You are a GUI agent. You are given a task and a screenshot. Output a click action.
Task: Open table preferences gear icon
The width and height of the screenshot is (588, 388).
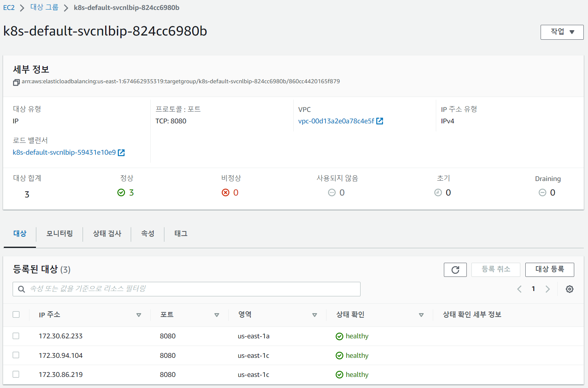click(x=569, y=289)
